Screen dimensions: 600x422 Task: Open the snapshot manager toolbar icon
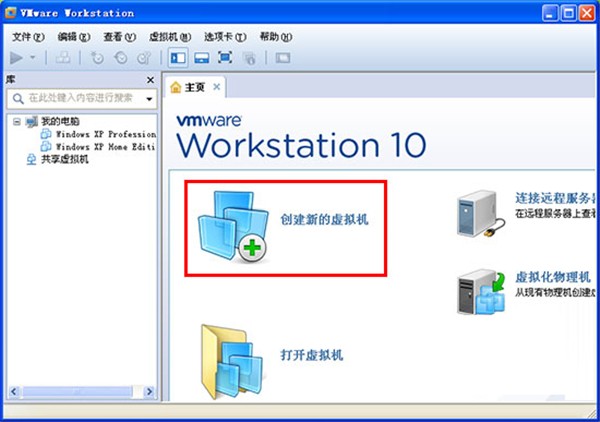144,58
